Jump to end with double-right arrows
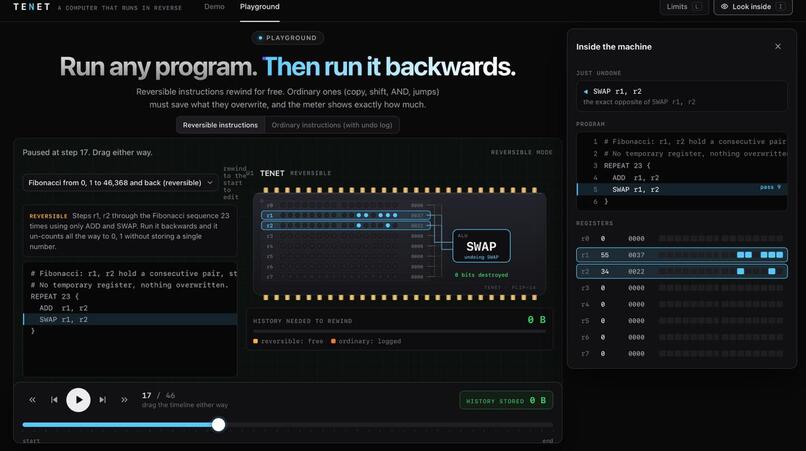 124,400
